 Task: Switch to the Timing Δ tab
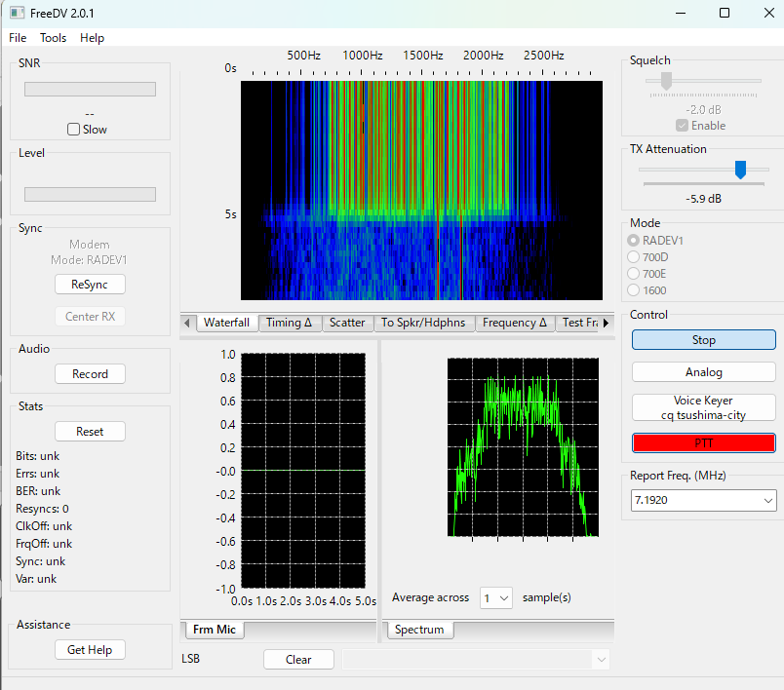pos(289,323)
